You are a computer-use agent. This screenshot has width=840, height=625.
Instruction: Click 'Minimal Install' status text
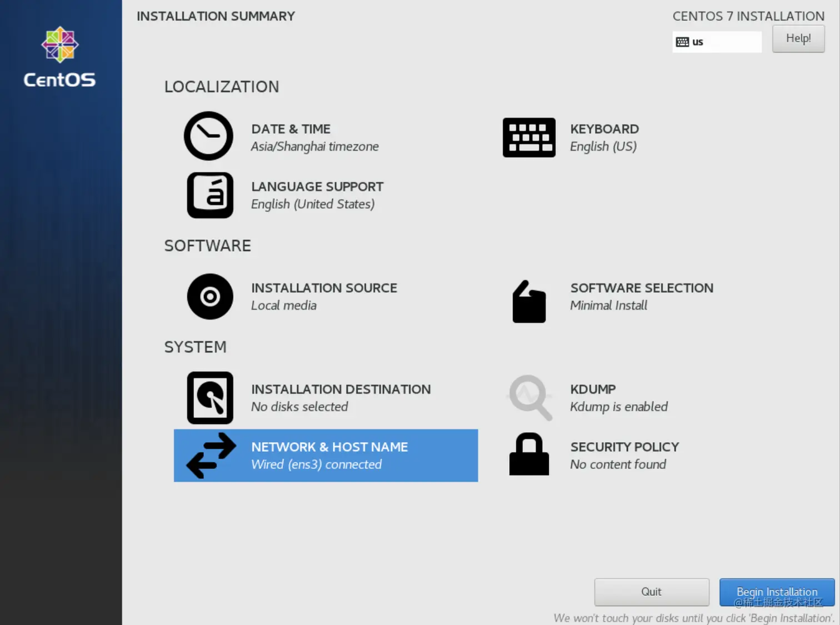(x=608, y=305)
